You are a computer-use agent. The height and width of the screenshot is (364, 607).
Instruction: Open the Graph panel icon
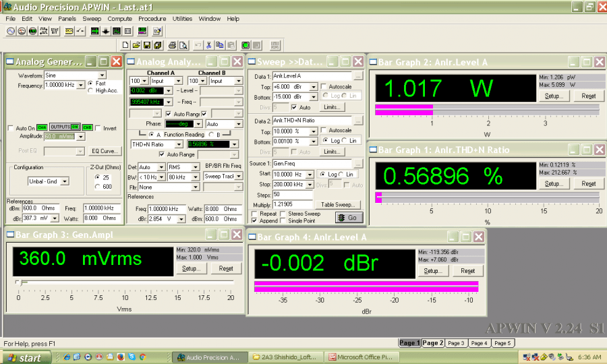[x=117, y=31]
